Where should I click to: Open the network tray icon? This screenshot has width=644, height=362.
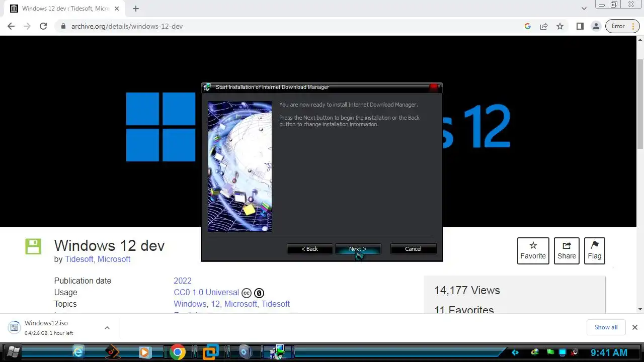pos(563,352)
